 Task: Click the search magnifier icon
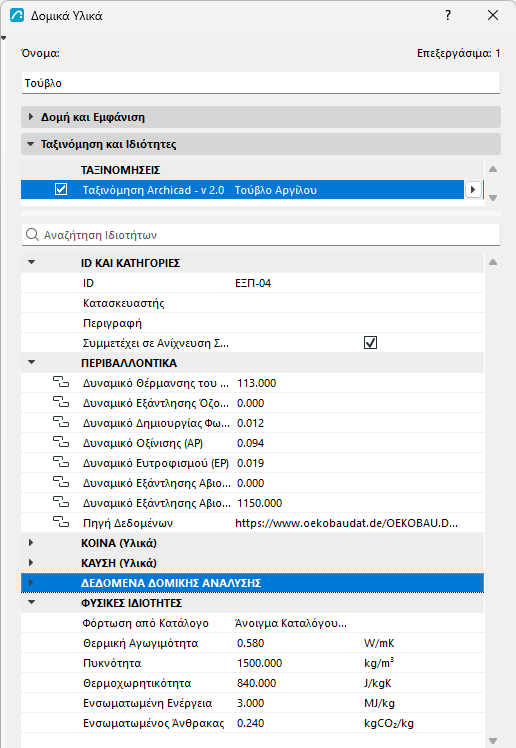(x=32, y=235)
